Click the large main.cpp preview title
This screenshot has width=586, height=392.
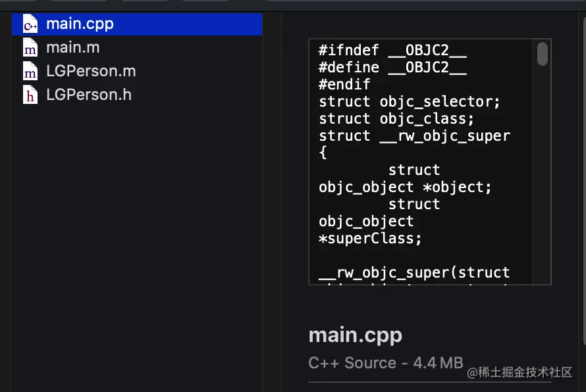tap(355, 335)
